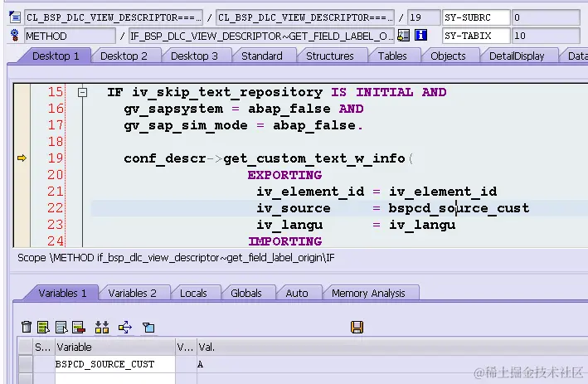This screenshot has width=588, height=384.
Task: Click gv_sap_sim_mode in line 17
Action: (186, 125)
